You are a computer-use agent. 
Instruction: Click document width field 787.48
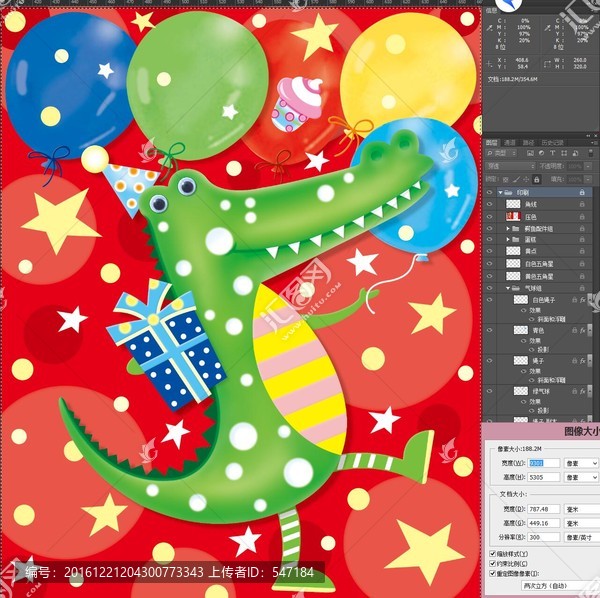pos(544,509)
